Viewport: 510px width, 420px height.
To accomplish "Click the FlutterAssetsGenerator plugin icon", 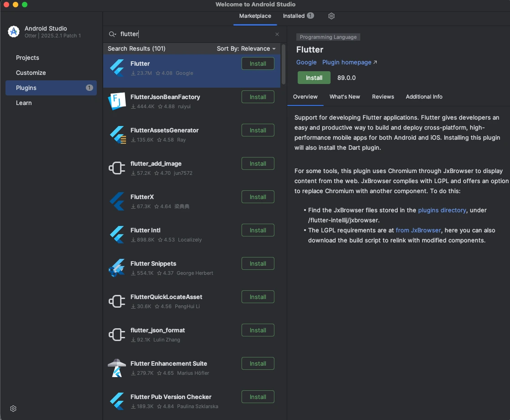I will [117, 135].
